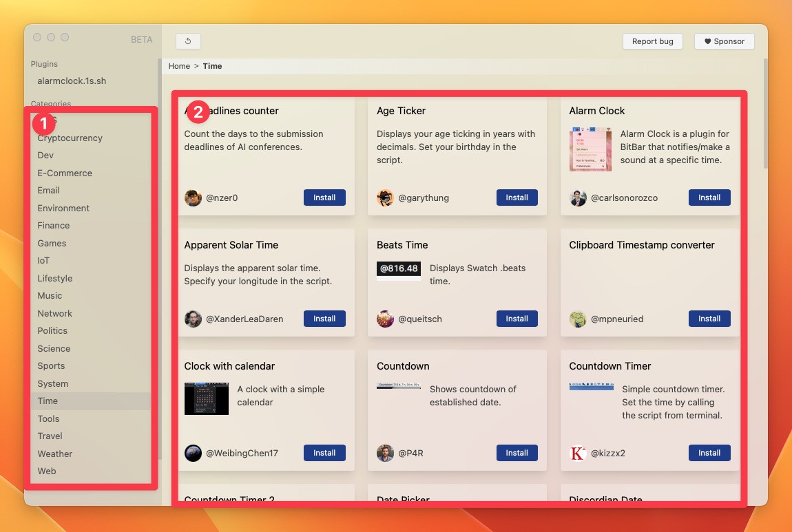Navigate to Home via the breadcrumb
This screenshot has width=792, height=532.
click(x=179, y=66)
